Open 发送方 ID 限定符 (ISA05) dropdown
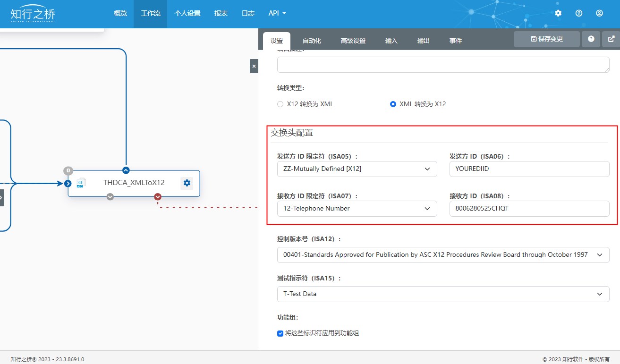This screenshot has height=364, width=620. [x=357, y=169]
